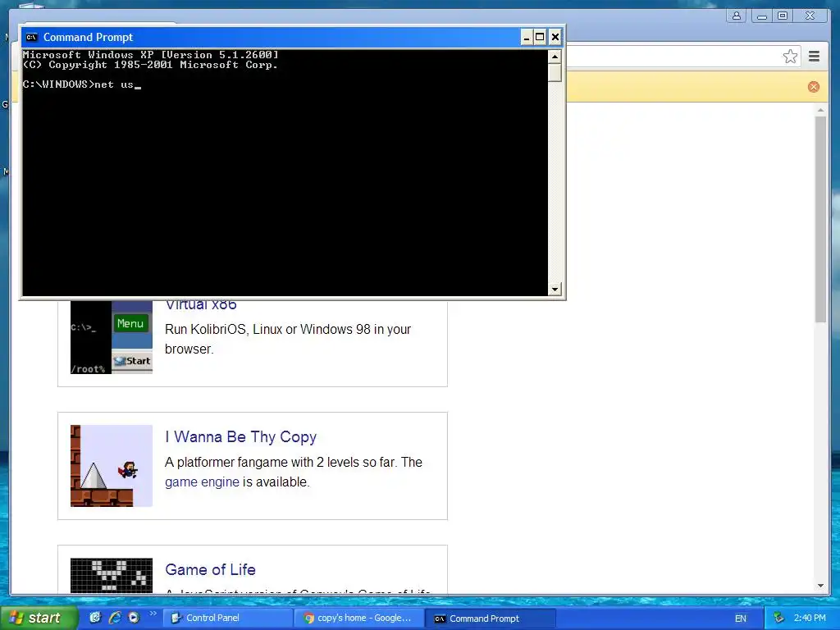
Task: Open the Chrome hamburger menu
Action: pyautogui.click(x=815, y=57)
